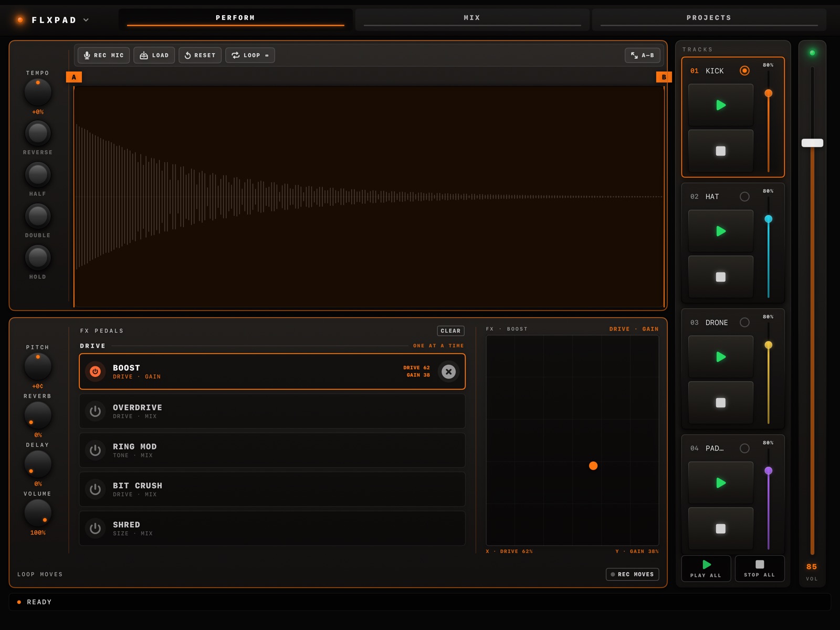
Task: Click the PAD track volume fader handle
Action: click(768, 471)
